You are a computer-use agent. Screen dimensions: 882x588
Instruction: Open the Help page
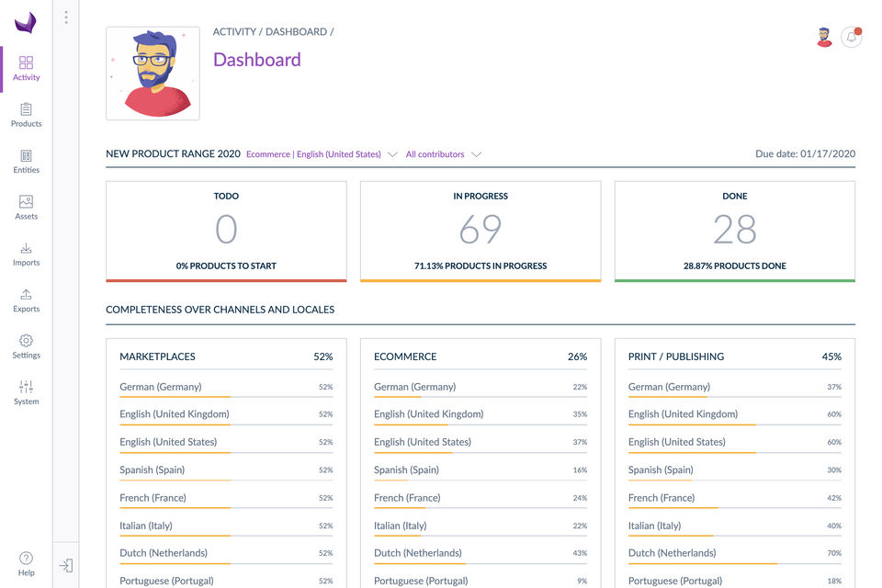26,563
